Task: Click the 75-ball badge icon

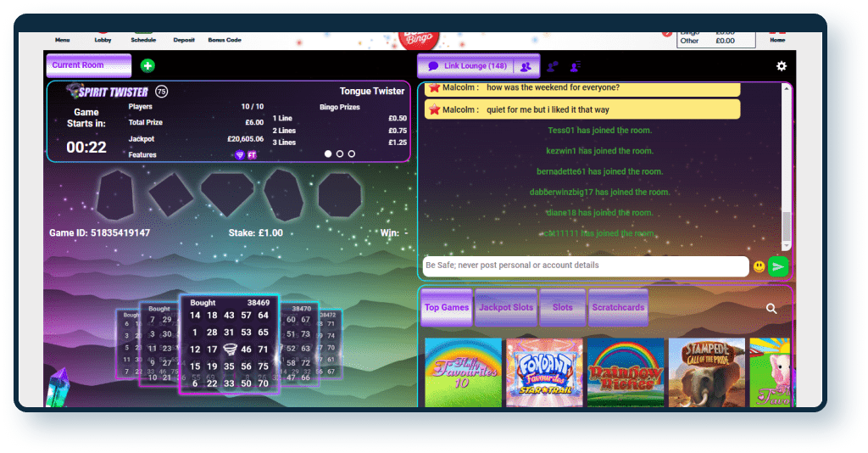Action: [161, 92]
